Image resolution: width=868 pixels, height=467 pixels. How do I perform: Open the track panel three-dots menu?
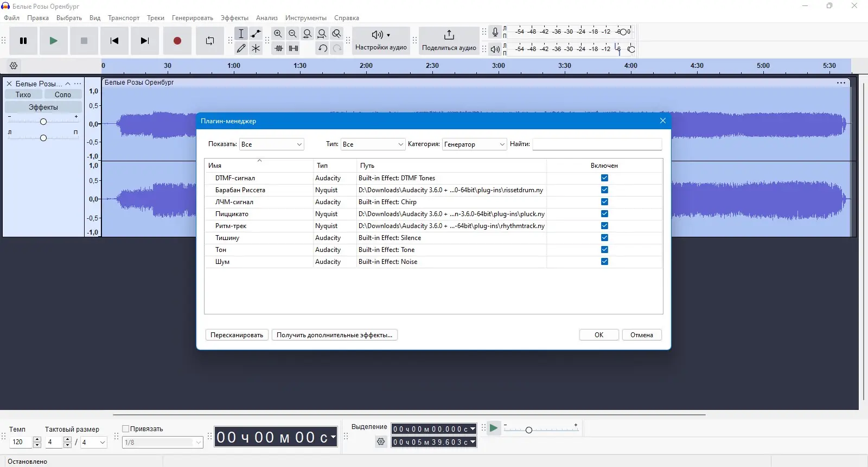coord(78,84)
